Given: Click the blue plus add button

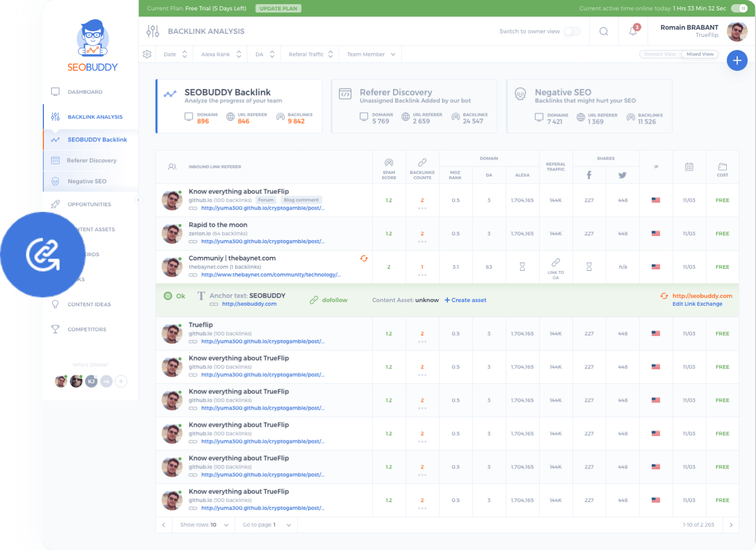Looking at the screenshot, I should pos(737,61).
